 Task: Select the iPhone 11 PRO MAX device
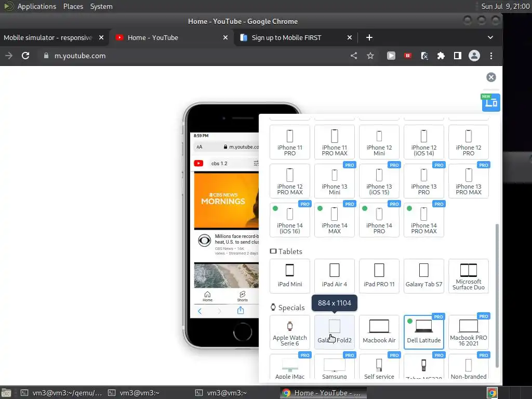tap(334, 142)
